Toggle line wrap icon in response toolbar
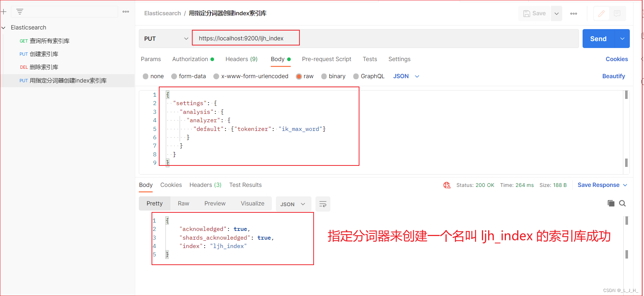 coord(323,204)
